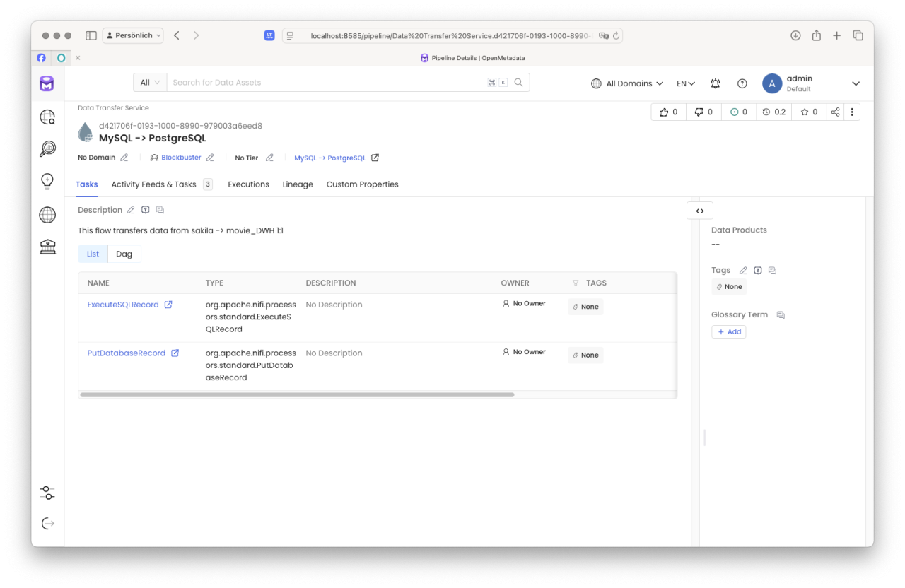
Task: Add a Glossary Term
Action: (x=729, y=331)
